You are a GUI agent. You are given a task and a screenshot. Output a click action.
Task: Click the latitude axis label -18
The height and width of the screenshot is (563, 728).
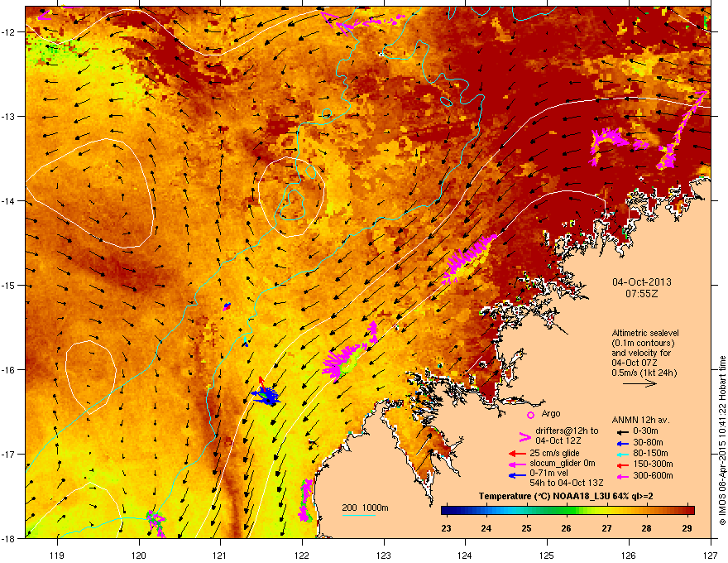pyautogui.click(x=8, y=539)
